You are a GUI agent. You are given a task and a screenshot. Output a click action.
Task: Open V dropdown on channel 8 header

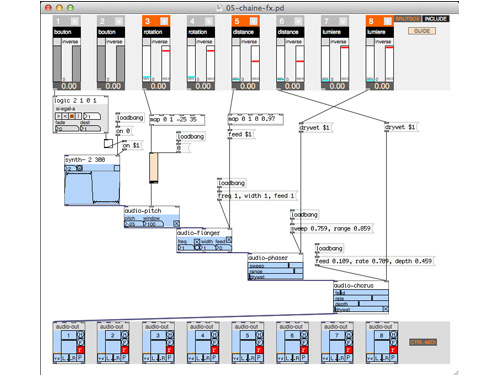388,21
